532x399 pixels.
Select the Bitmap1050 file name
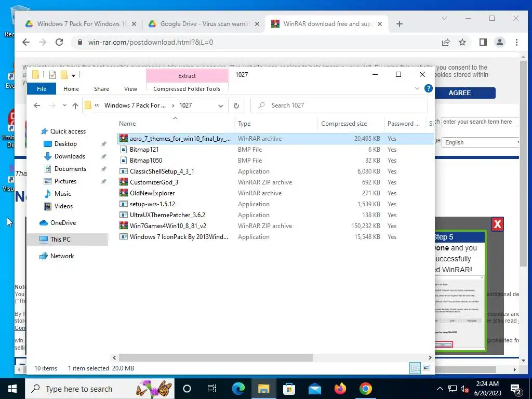[146, 160]
